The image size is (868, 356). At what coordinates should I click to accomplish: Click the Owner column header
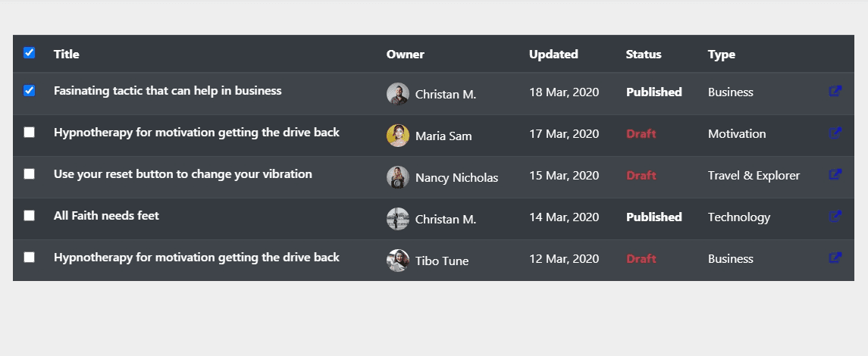pos(406,55)
